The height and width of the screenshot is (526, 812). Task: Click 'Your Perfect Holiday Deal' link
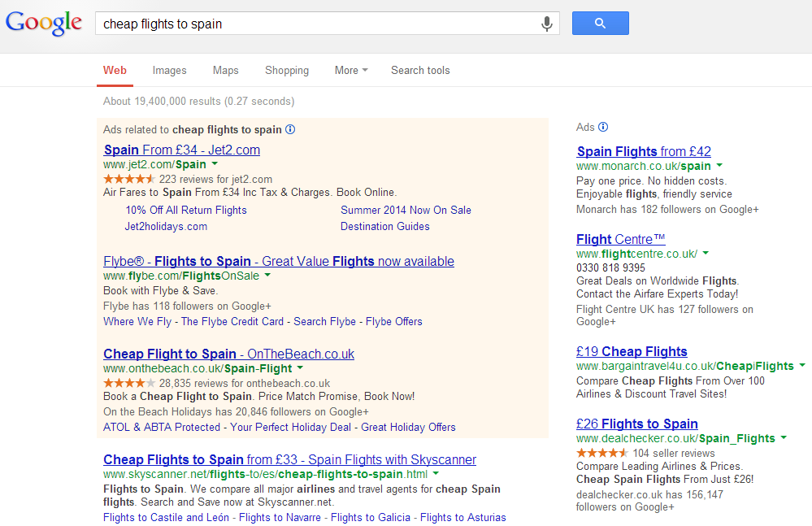pos(290,427)
